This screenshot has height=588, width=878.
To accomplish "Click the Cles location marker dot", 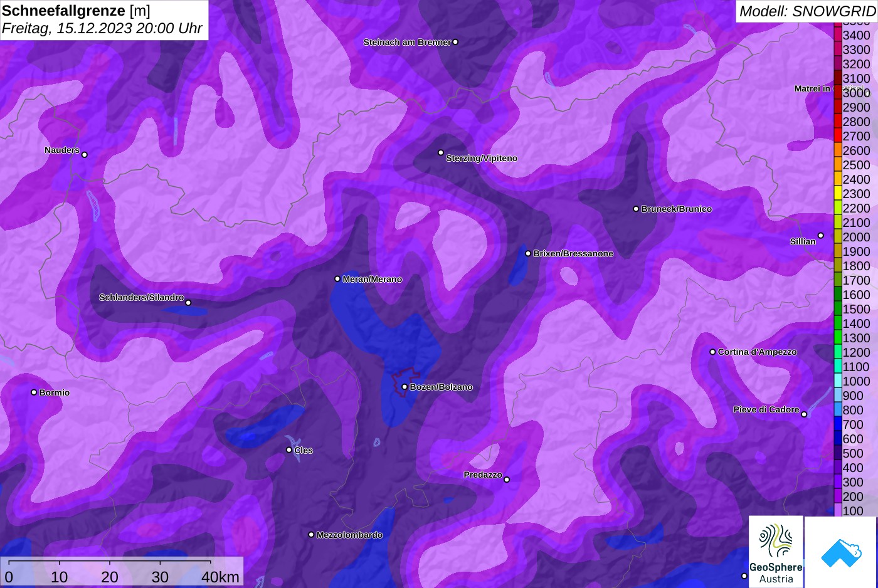I will pos(289,449).
